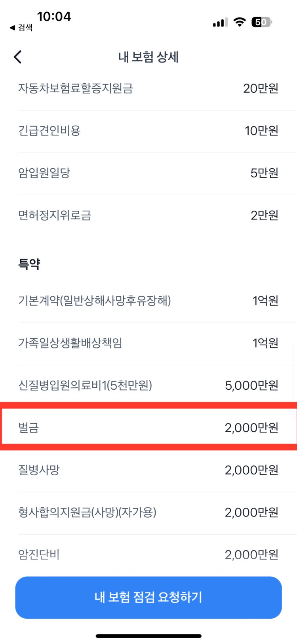The height and width of the screenshot is (644, 297).
Task: Tap the 암진단비 2,000만원 row
Action: coord(148,555)
